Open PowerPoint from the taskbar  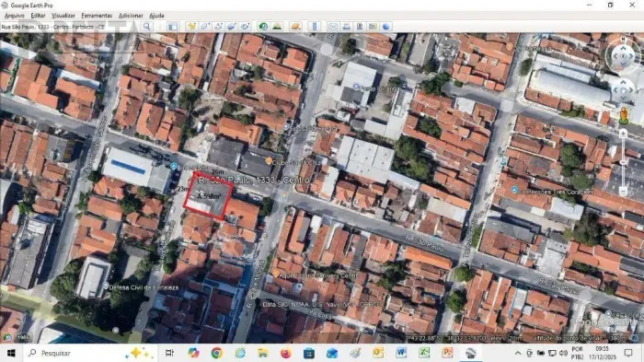coord(447,353)
